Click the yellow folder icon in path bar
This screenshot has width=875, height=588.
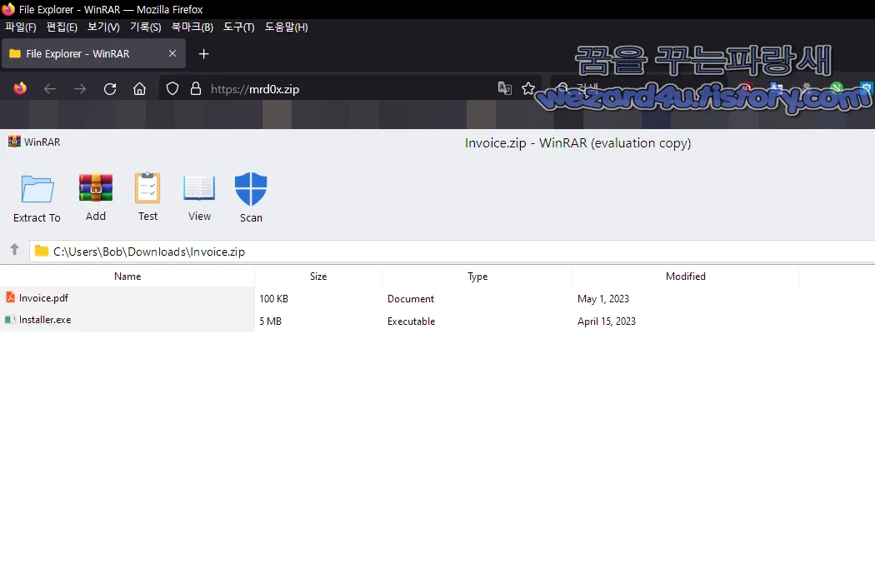point(42,251)
